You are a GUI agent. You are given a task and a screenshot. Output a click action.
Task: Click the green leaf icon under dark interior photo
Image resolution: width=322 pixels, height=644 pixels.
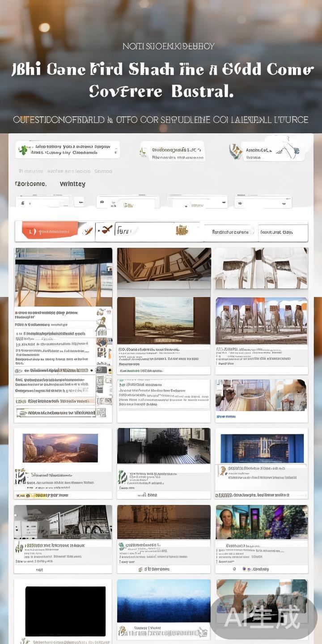click(x=122, y=478)
